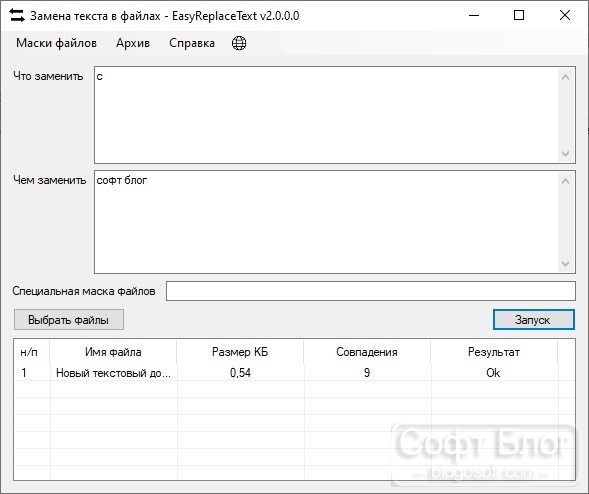Click the globe language icon
589x494 pixels.
[x=239, y=43]
